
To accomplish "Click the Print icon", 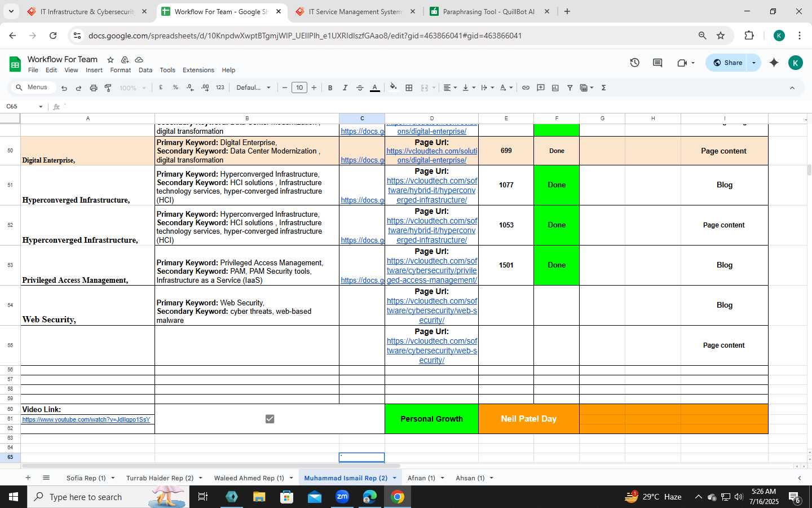I will pyautogui.click(x=94, y=88).
